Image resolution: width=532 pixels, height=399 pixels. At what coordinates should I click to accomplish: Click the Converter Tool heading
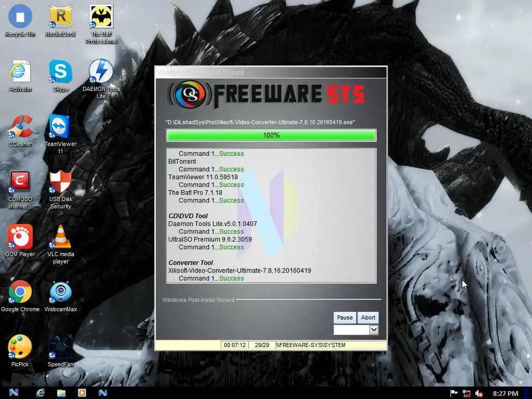[191, 263]
